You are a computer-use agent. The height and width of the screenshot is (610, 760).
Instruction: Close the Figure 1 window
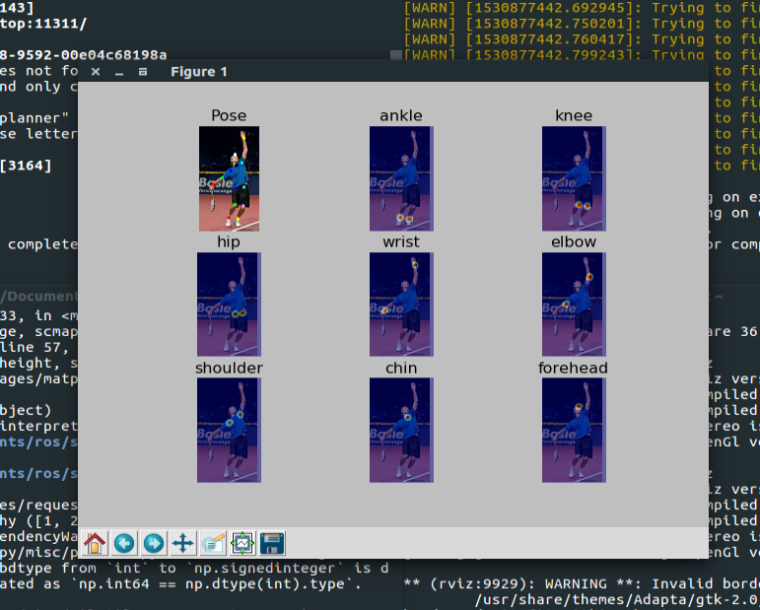(95, 72)
